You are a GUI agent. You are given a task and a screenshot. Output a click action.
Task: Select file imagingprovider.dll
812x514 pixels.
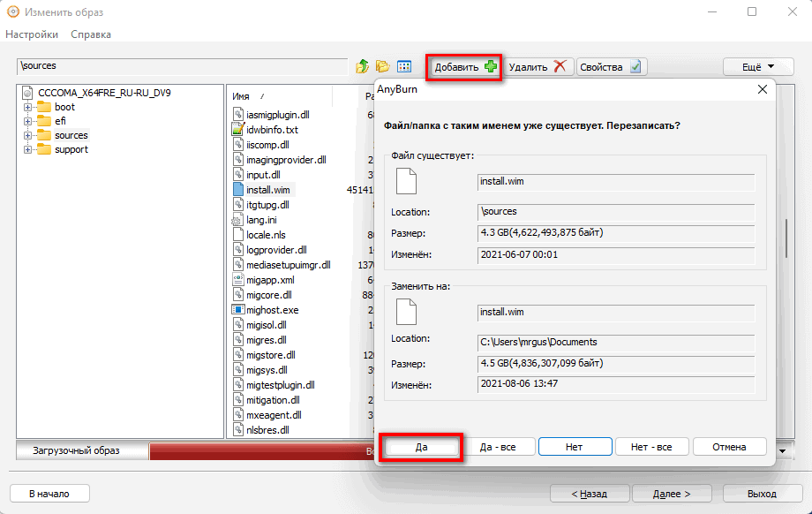click(x=286, y=160)
